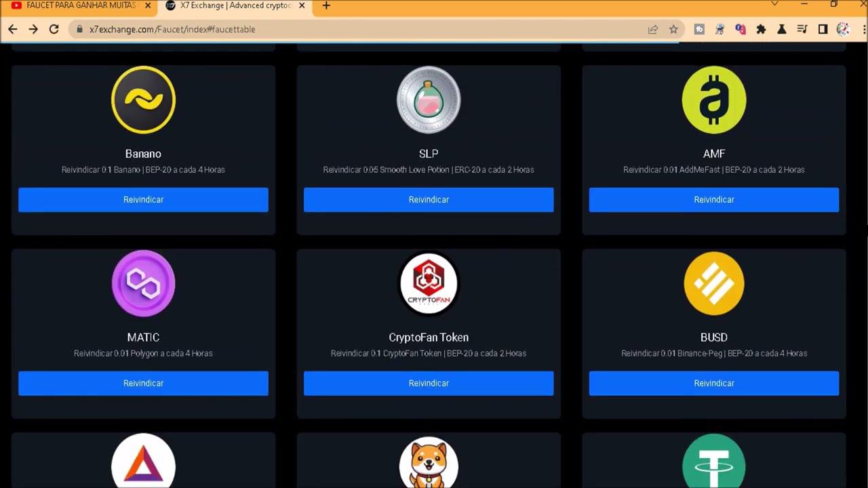This screenshot has height=488, width=868.
Task: Click the green AMF coin logo
Action: 713,100
